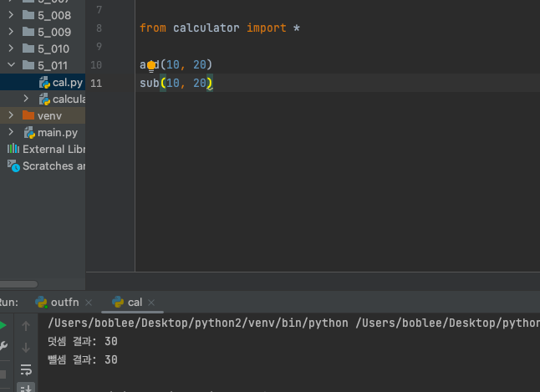The image size is (540, 392).
Task: Click the '덧셈 결과: 30' output line
Action: [x=83, y=341]
